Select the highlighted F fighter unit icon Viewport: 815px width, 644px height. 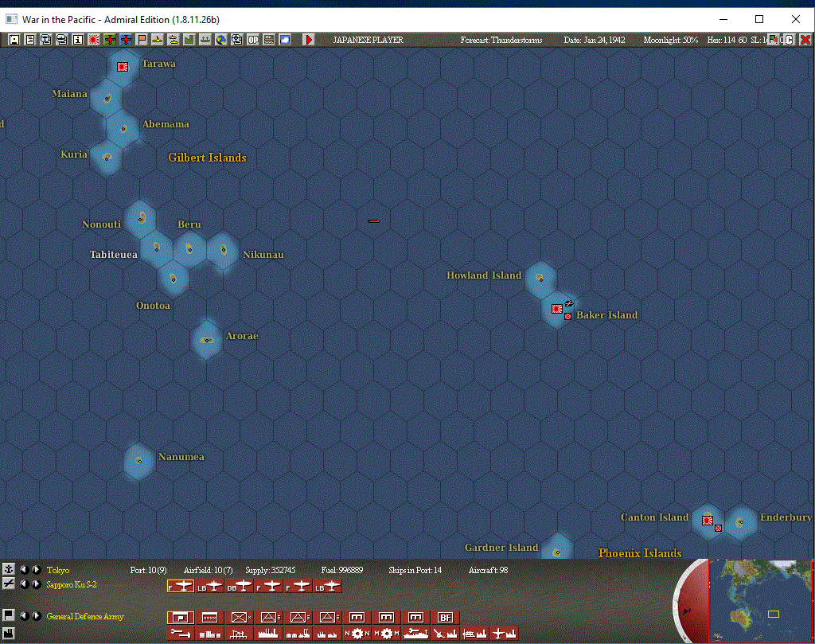[181, 587]
